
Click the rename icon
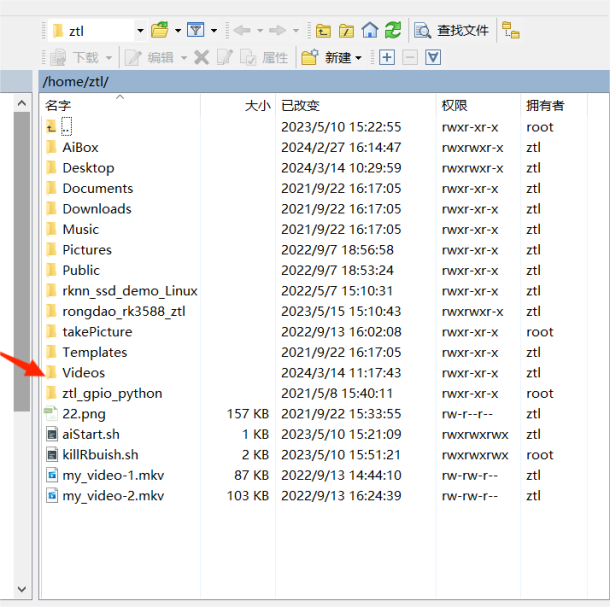pyautogui.click(x=225, y=58)
